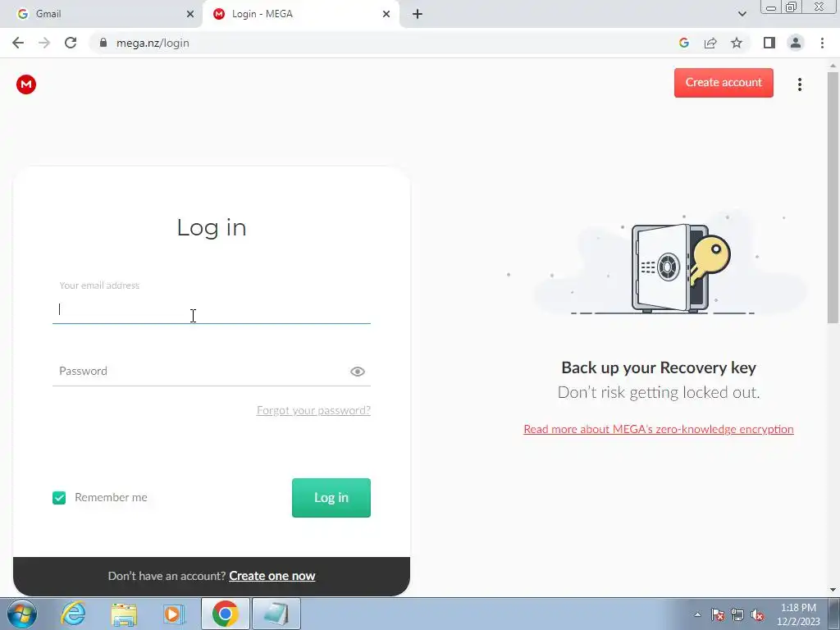Select the Login - MEGA tab
This screenshot has width=840, height=630.
pyautogui.click(x=300, y=14)
